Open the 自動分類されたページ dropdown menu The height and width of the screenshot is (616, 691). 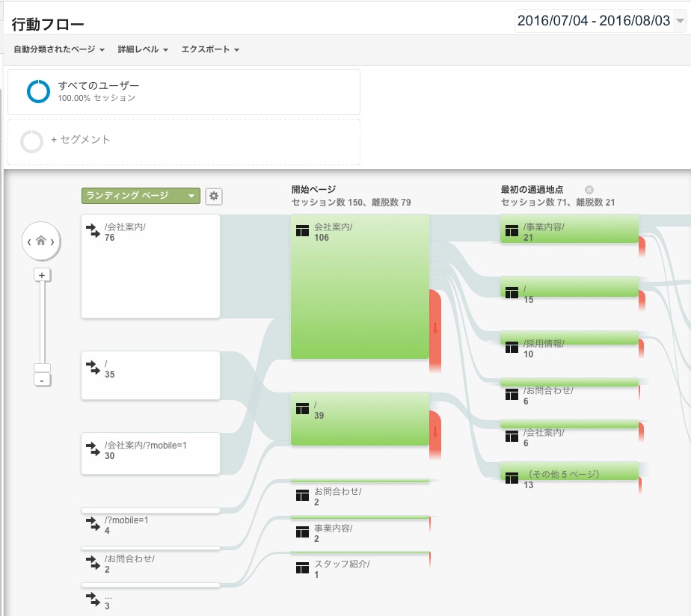point(59,49)
